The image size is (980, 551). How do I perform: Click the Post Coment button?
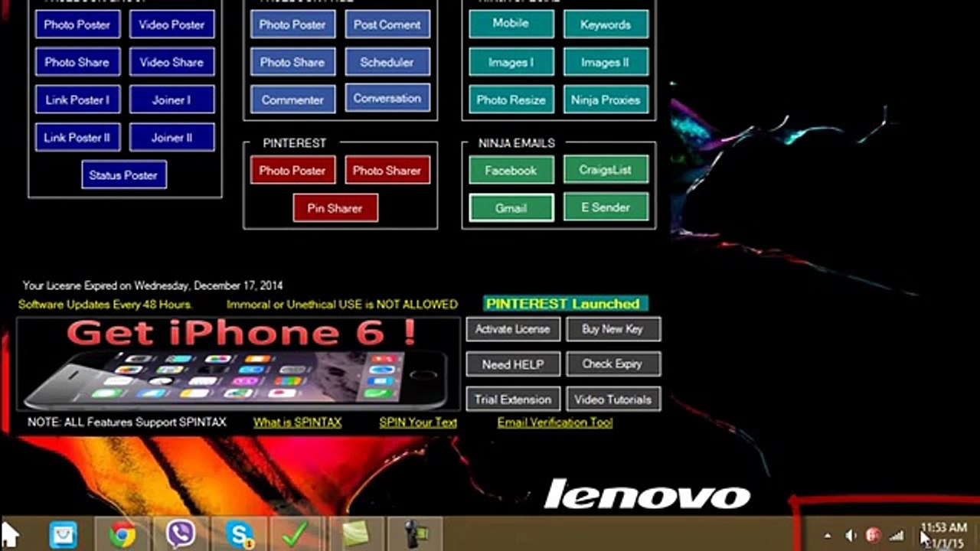click(387, 24)
